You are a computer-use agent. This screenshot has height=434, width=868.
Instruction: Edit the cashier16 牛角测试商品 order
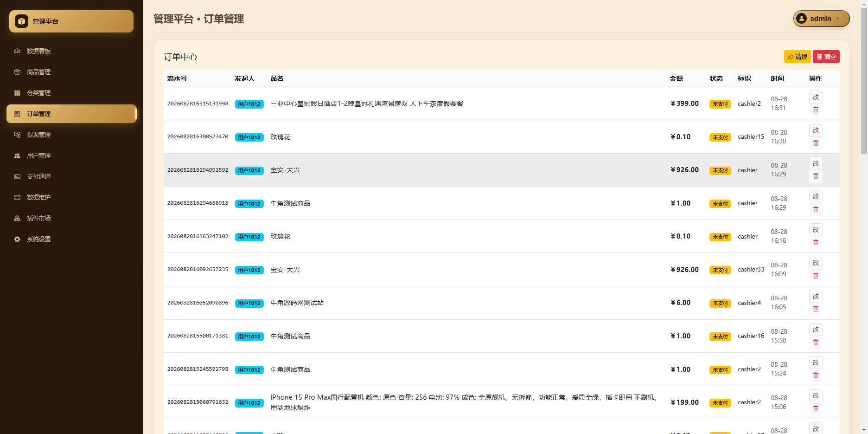816,329
